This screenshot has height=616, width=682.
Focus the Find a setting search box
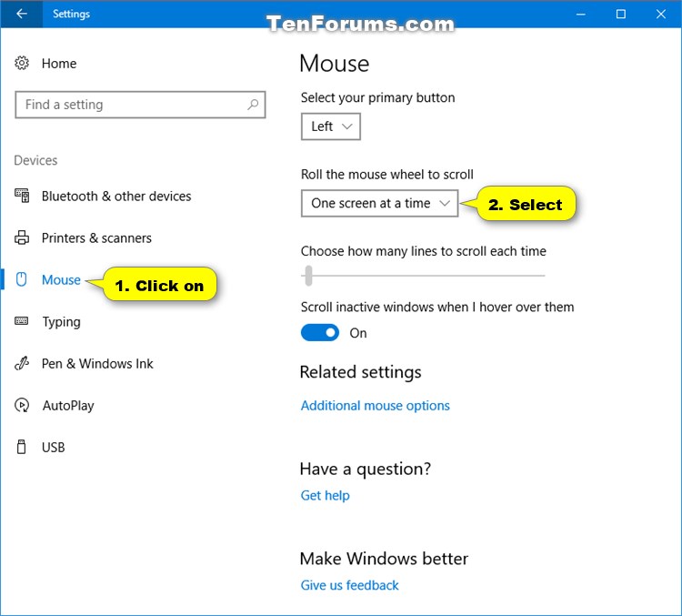[140, 105]
